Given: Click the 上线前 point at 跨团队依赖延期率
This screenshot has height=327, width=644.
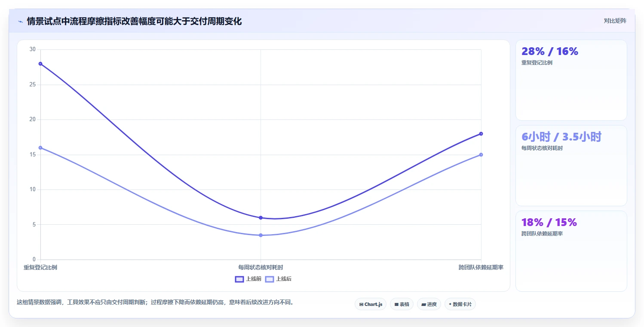Looking at the screenshot, I should (481, 134).
